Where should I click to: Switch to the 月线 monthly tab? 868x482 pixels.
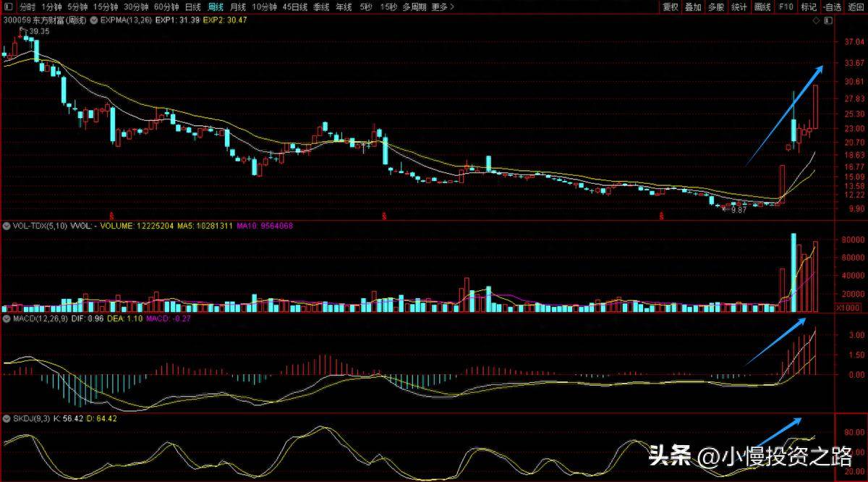pyautogui.click(x=238, y=7)
